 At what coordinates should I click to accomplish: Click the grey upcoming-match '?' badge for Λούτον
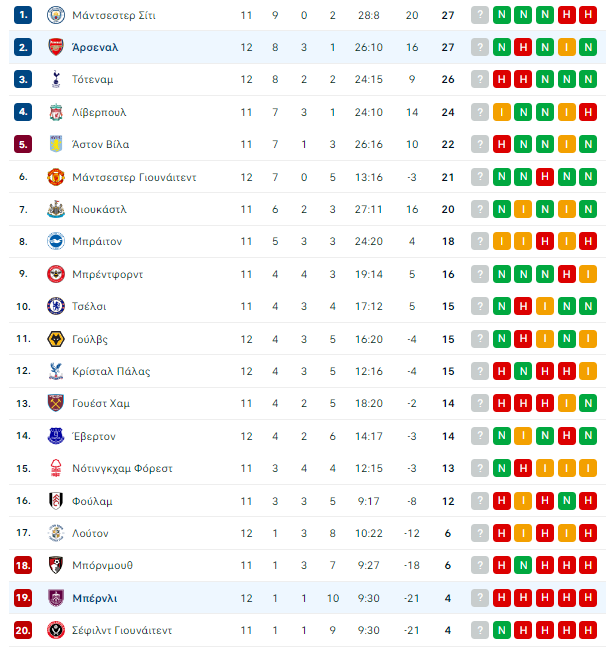(480, 533)
